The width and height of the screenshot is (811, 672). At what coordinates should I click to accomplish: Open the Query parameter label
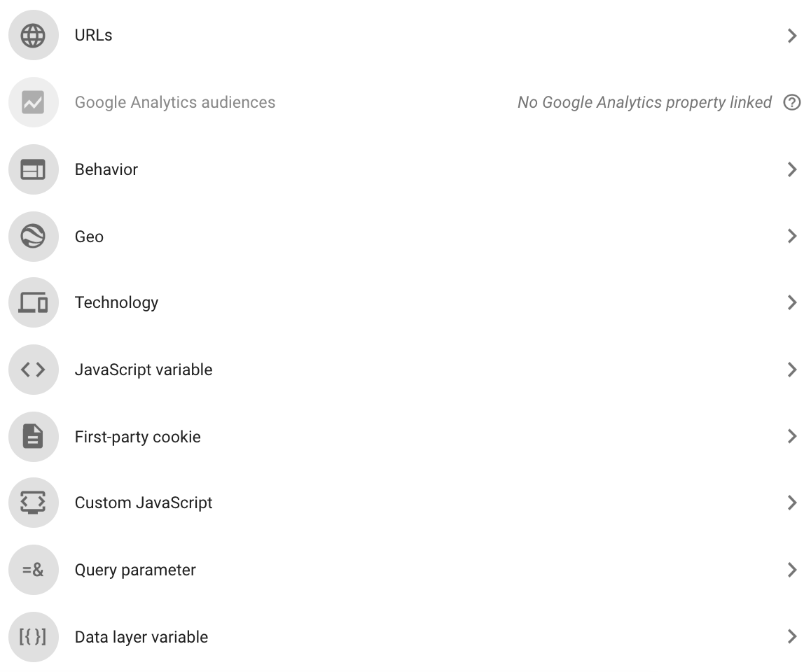tap(135, 570)
